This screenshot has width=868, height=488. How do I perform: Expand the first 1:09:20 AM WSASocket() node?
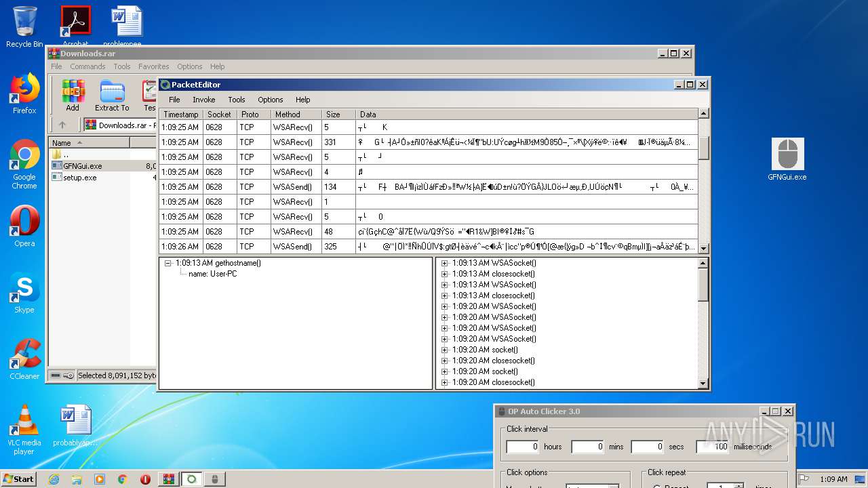[x=444, y=306]
